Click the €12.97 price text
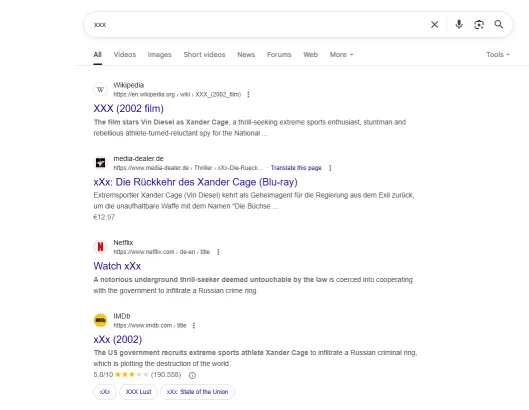Viewport: 529px width, 410px height. coord(104,217)
